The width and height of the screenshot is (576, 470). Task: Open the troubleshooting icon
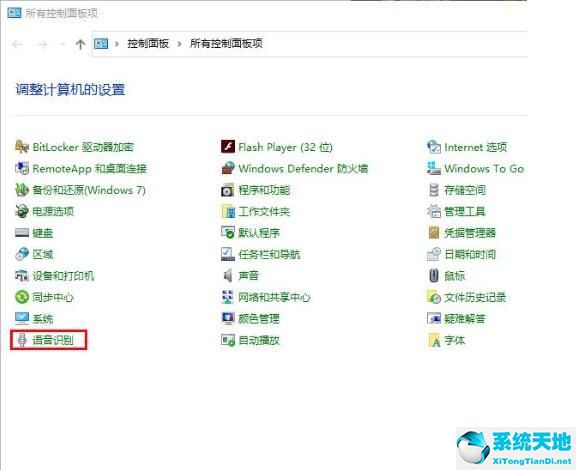(x=434, y=318)
